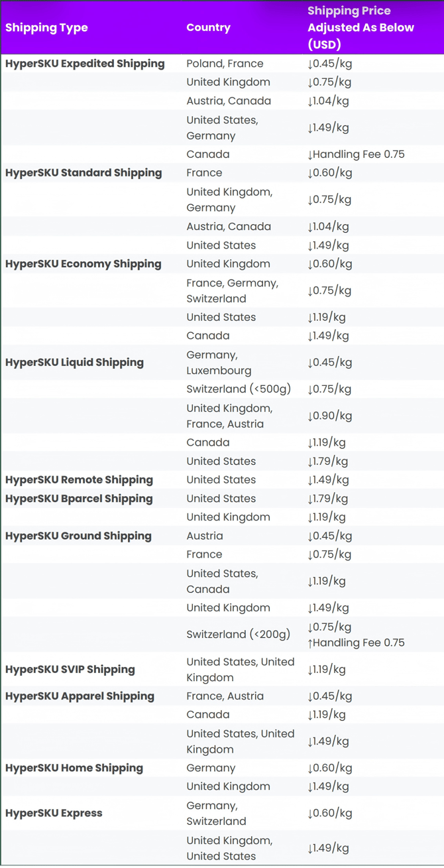
Task: Click the France, Germany, Switzerland cell
Action: [x=232, y=290]
